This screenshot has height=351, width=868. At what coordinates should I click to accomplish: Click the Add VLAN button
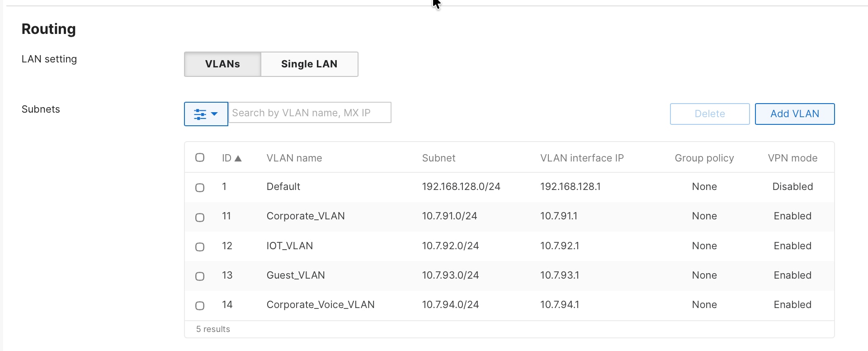(x=795, y=114)
